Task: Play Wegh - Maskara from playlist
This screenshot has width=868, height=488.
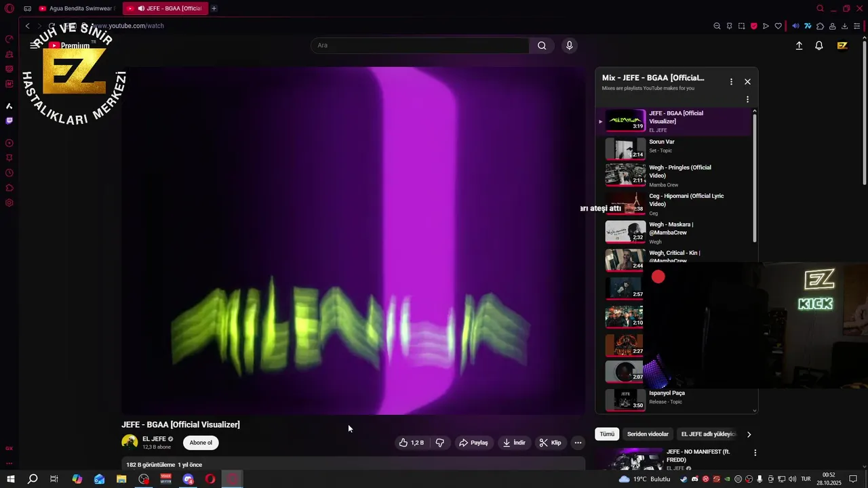Action: (673, 232)
